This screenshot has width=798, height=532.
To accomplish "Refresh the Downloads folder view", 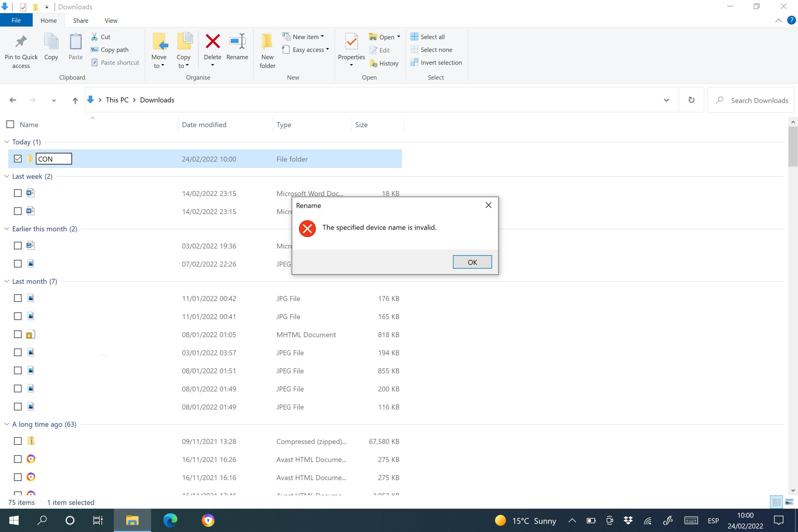I will click(x=691, y=100).
